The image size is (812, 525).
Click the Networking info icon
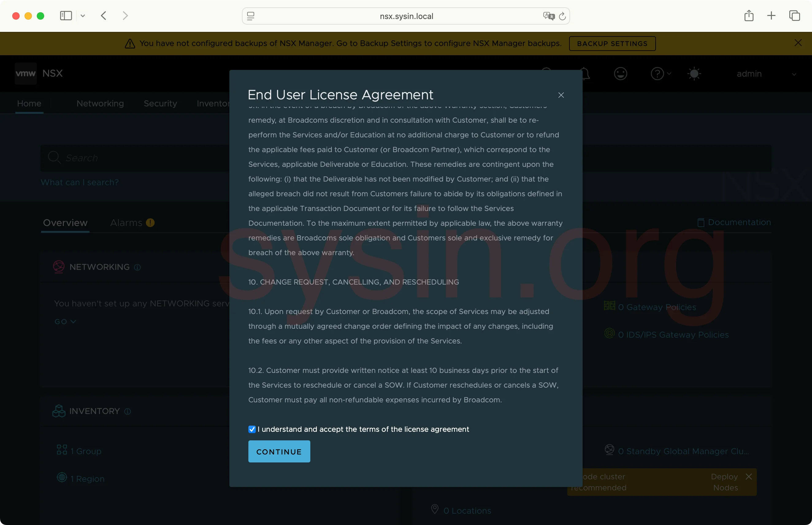tap(137, 267)
